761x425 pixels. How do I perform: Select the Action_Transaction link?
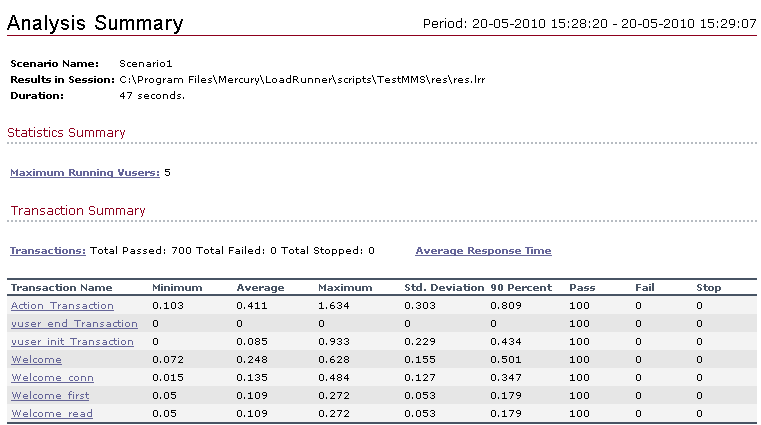[x=62, y=306]
